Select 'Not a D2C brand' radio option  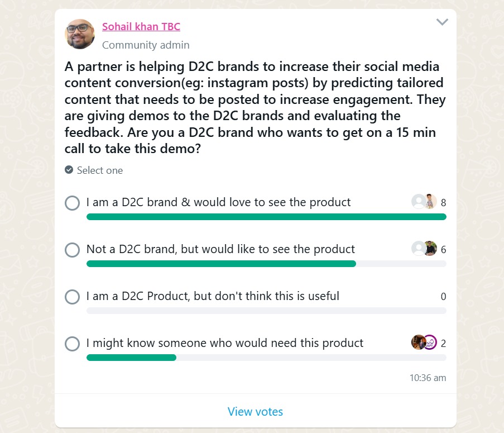[x=73, y=250]
